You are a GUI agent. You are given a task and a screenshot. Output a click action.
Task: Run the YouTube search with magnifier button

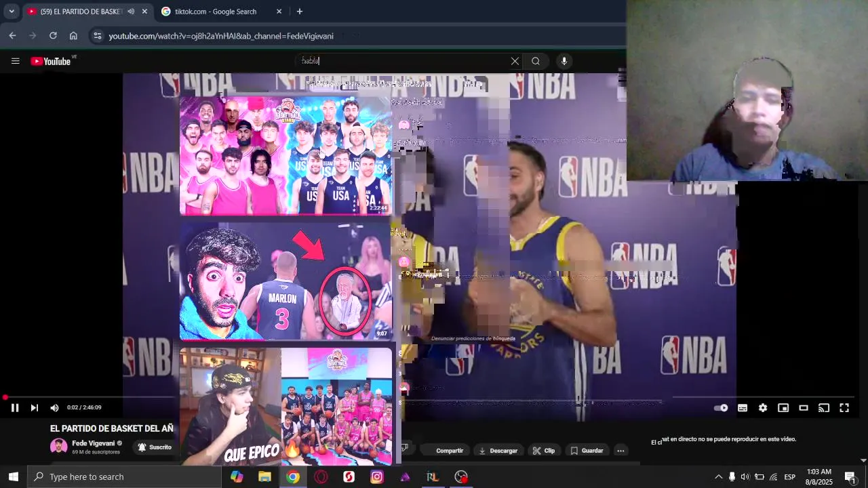point(536,61)
